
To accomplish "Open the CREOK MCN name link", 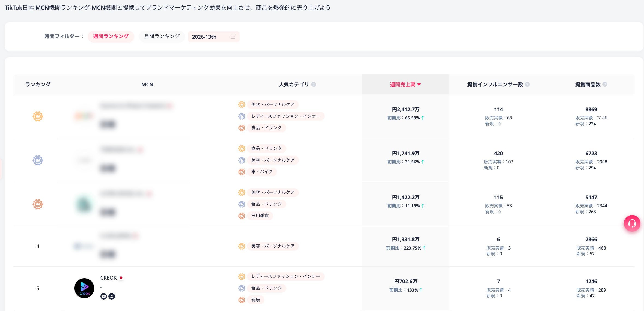I will pos(108,278).
